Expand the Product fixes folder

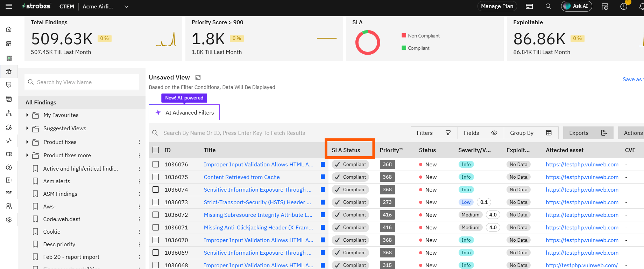(27, 142)
